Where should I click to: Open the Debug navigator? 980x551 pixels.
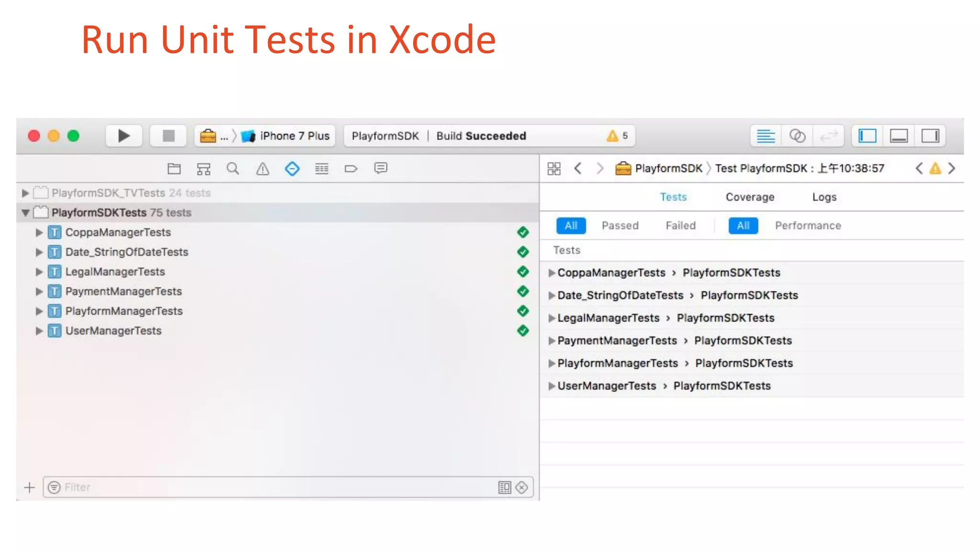coord(322,168)
